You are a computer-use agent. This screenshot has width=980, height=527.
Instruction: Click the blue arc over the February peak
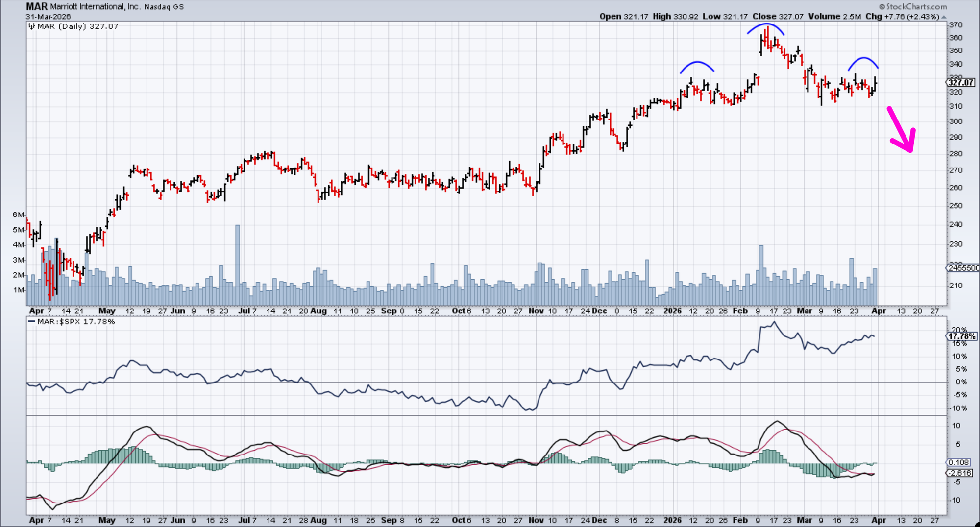(765, 25)
